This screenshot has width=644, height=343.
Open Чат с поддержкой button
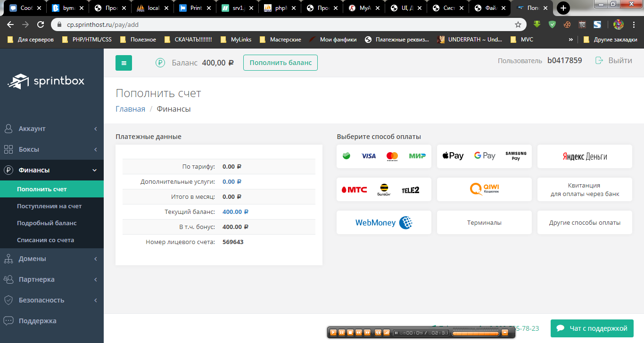(592, 328)
